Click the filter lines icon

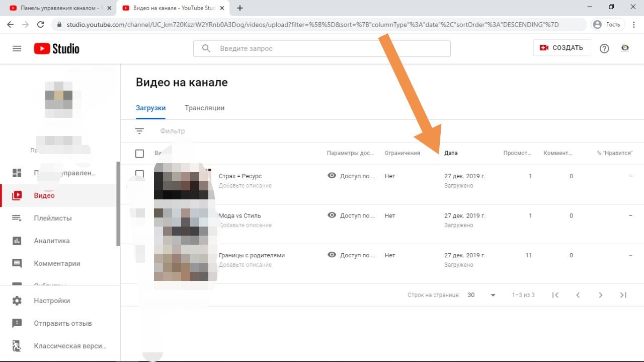coord(139,131)
